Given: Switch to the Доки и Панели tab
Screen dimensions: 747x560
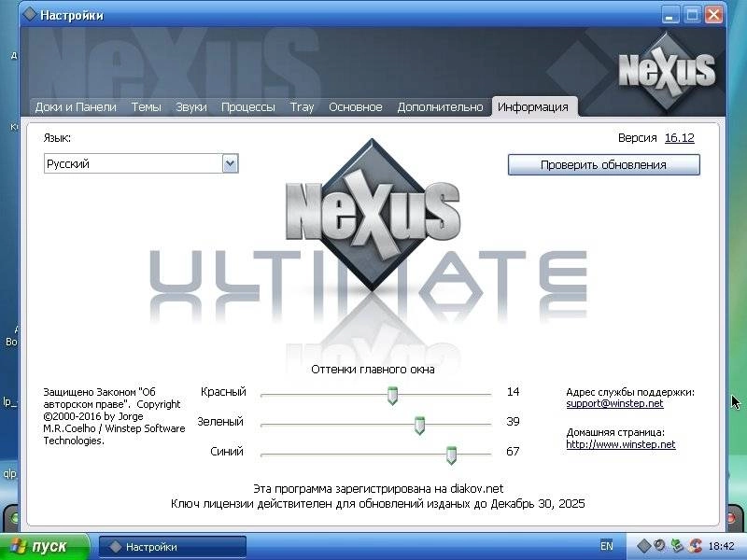Looking at the screenshot, I should 76,107.
